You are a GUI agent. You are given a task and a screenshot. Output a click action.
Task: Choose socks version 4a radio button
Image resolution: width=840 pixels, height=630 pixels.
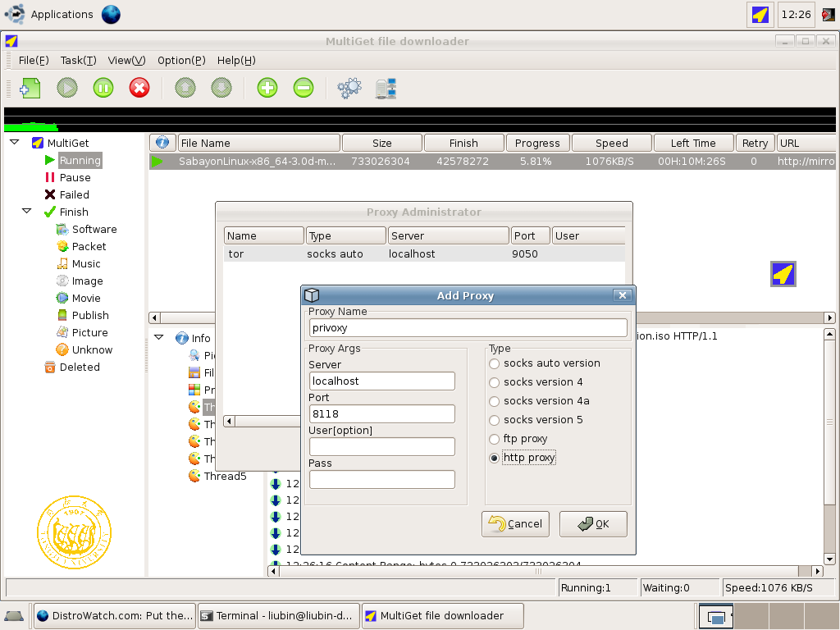point(495,401)
